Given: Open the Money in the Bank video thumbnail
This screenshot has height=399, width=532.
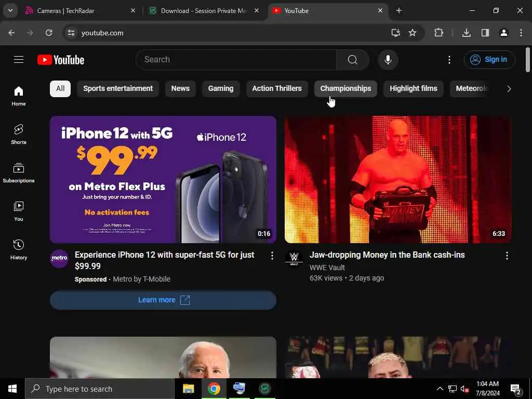Looking at the screenshot, I should pyautogui.click(x=397, y=179).
